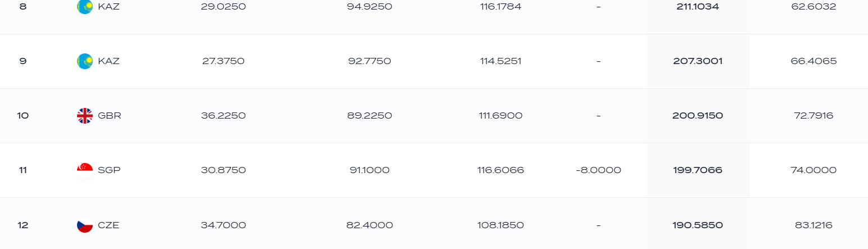
Task: Select the GBR country label
Action: point(109,116)
